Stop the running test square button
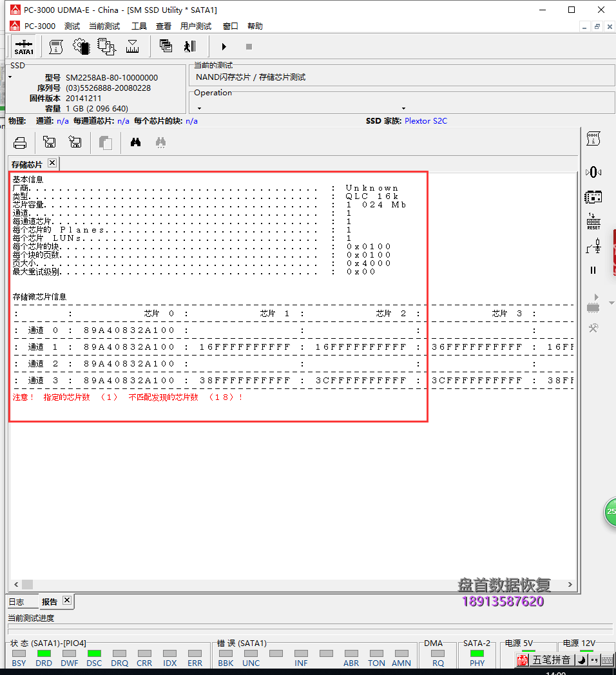 249,46
